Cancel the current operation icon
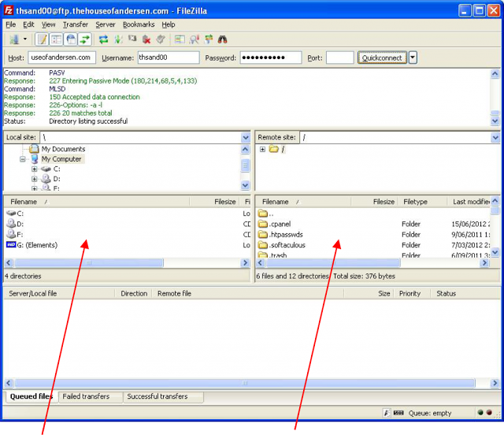504x435 pixels. (x=132, y=39)
